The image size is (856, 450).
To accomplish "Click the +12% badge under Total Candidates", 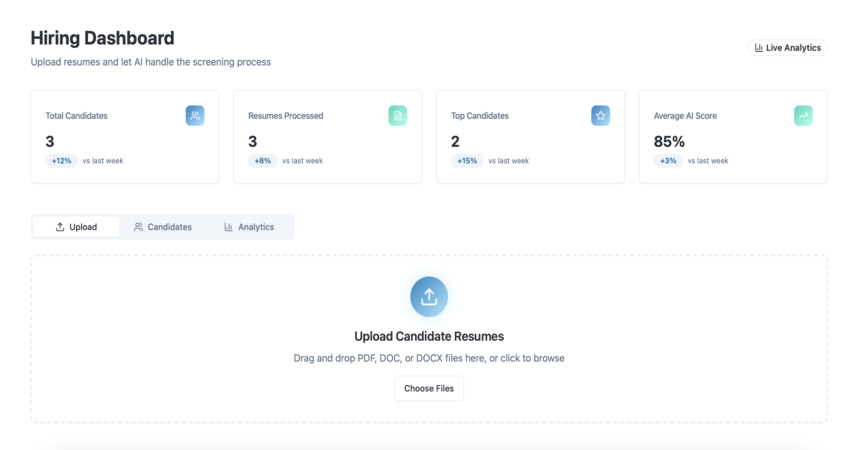I will (62, 161).
